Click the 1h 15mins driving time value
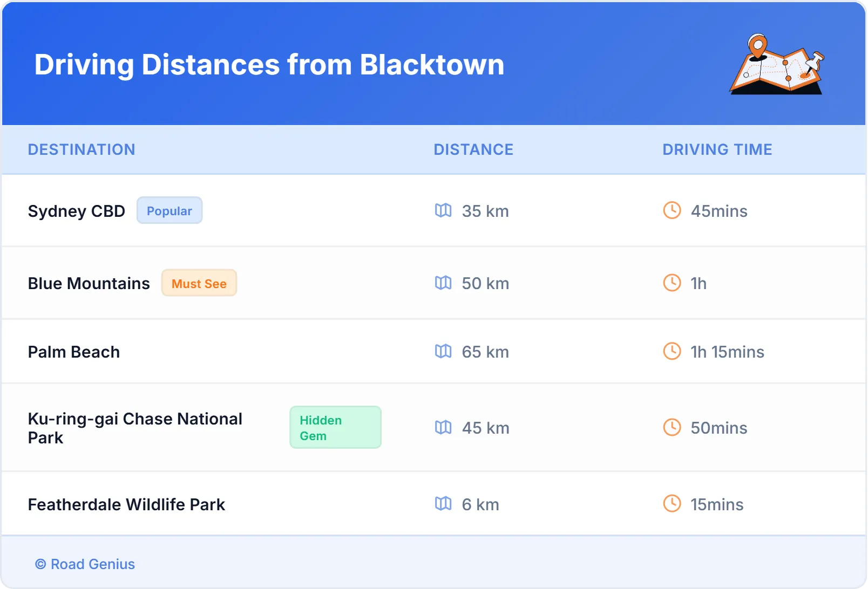 [x=728, y=352]
